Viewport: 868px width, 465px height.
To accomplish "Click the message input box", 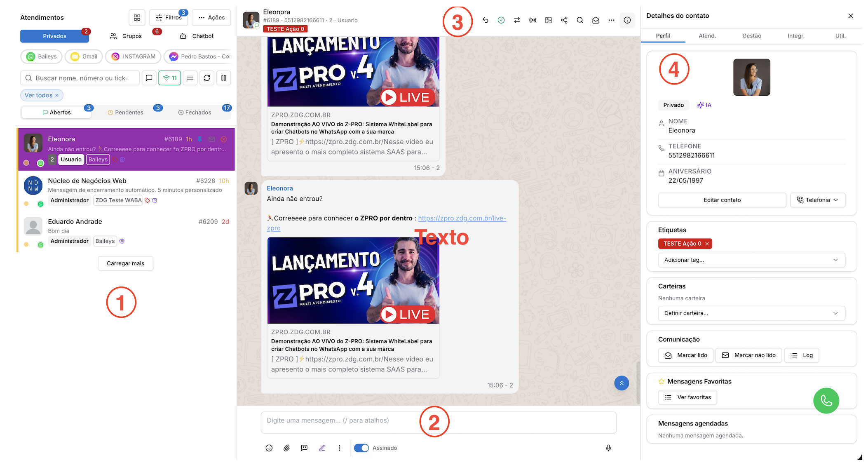I will coord(439,423).
